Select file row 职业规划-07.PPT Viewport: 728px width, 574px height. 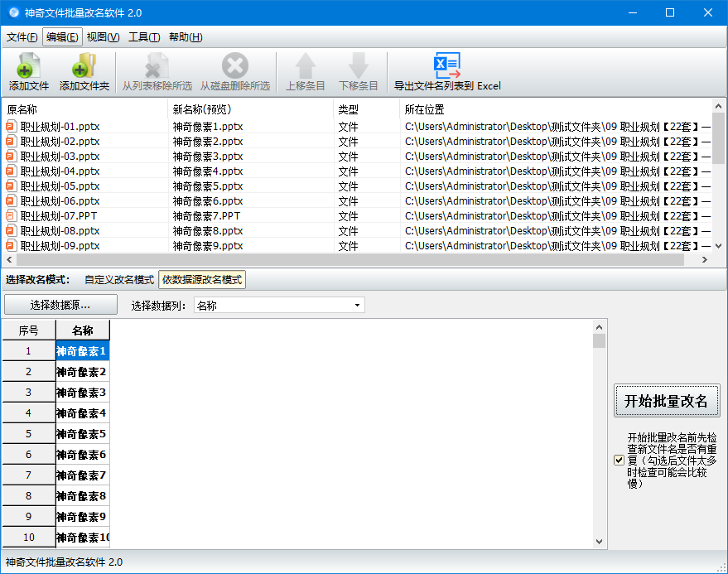[357, 215]
